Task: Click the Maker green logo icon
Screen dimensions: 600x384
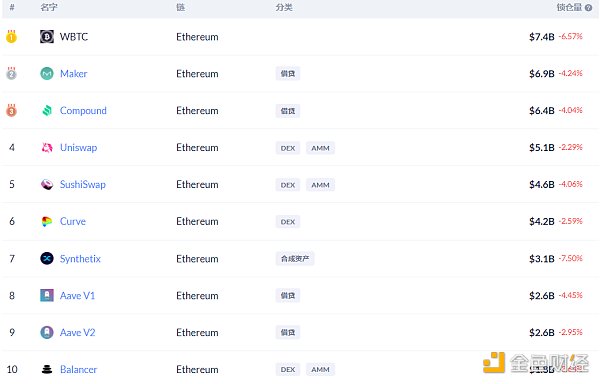Action: tap(47, 73)
